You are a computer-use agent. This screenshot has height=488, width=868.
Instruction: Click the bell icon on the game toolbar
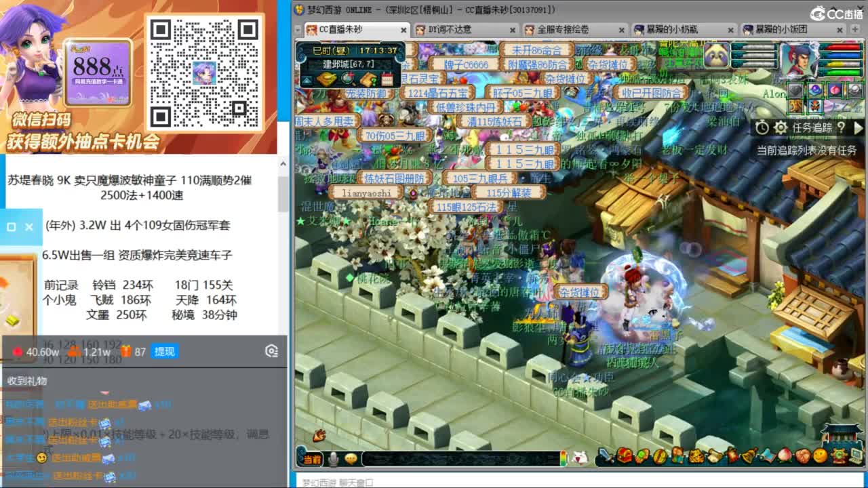[748, 456]
